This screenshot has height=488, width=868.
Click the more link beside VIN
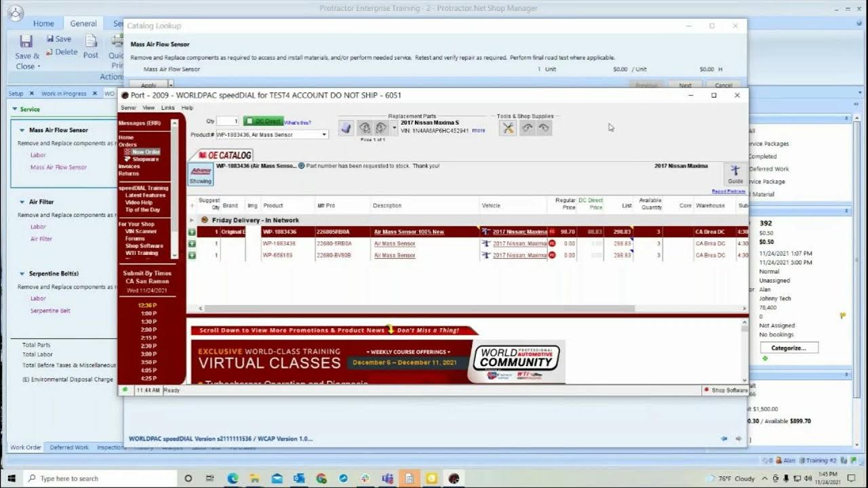(479, 130)
